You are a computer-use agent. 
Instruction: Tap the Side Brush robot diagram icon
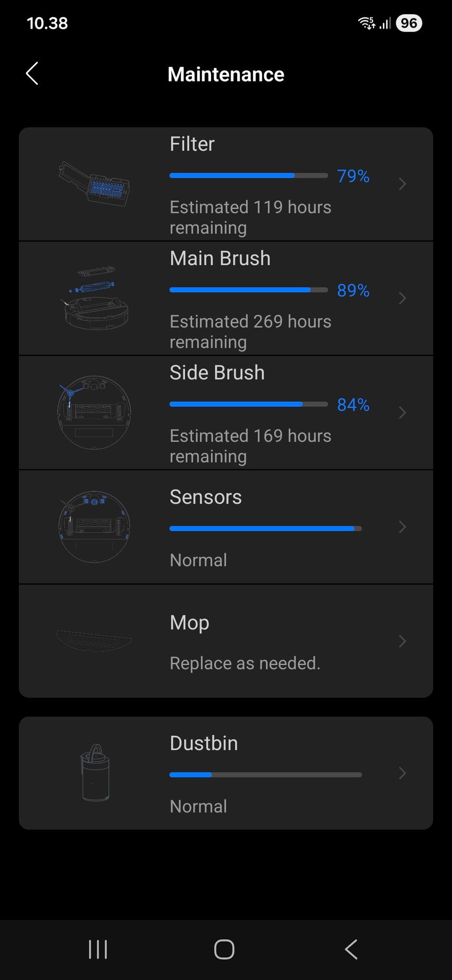coord(94,412)
